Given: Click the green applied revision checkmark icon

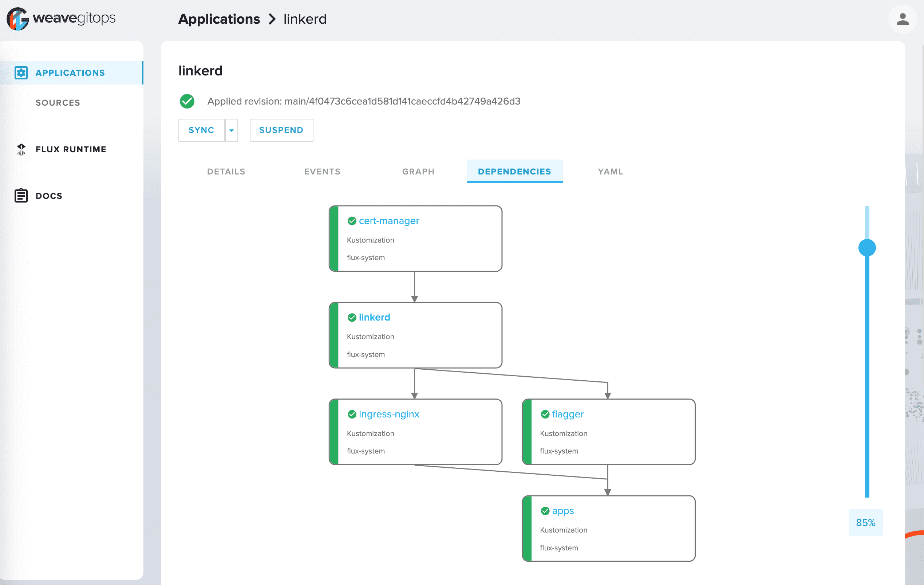Looking at the screenshot, I should [187, 101].
